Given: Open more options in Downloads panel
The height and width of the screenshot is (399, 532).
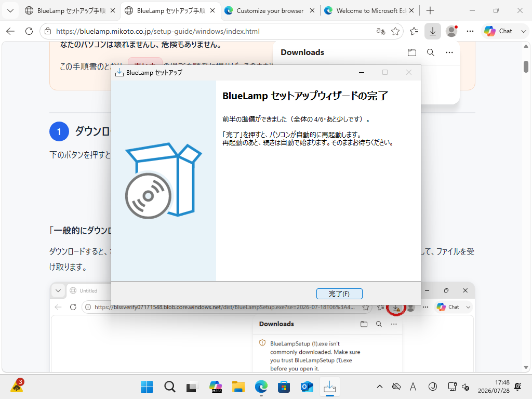Looking at the screenshot, I should pos(449,52).
